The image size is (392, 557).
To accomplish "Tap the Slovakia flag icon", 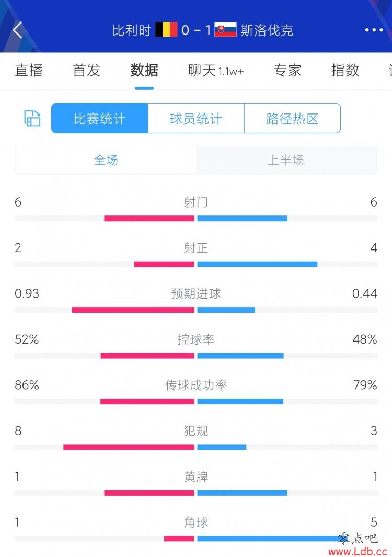I will 225,30.
